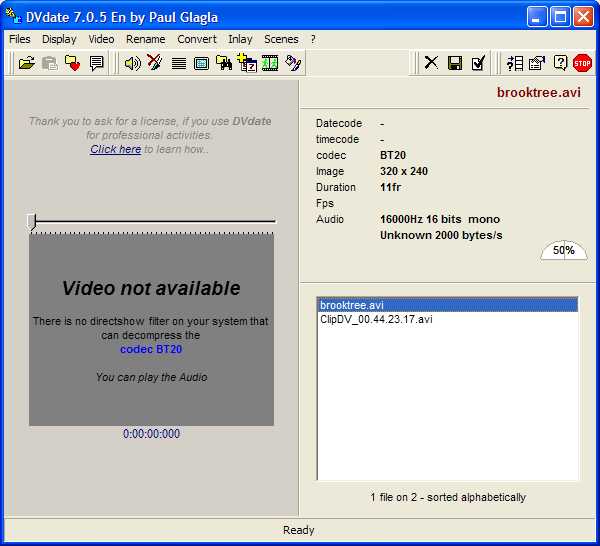The height and width of the screenshot is (546, 600).
Task: Open the Video menu
Action: (101, 39)
